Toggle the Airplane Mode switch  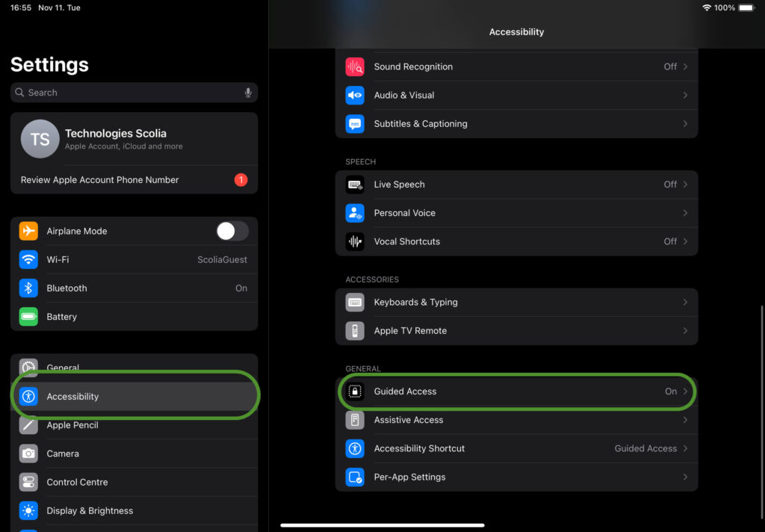click(232, 232)
